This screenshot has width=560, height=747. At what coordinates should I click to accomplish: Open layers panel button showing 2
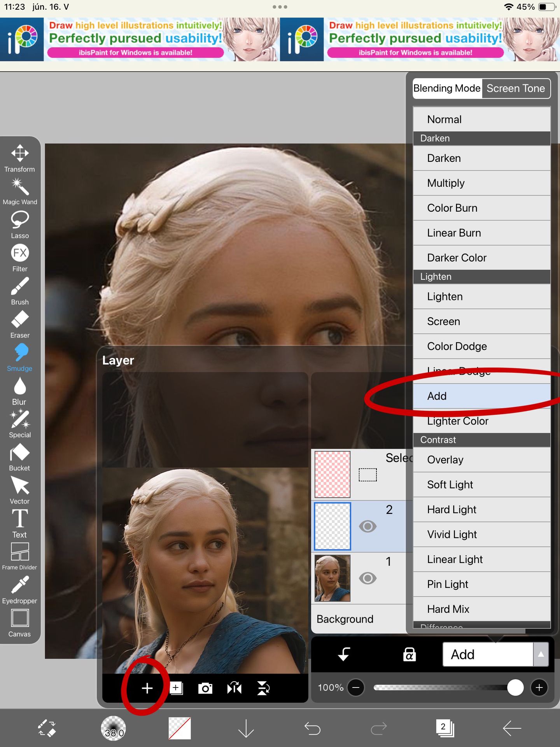coord(445,728)
